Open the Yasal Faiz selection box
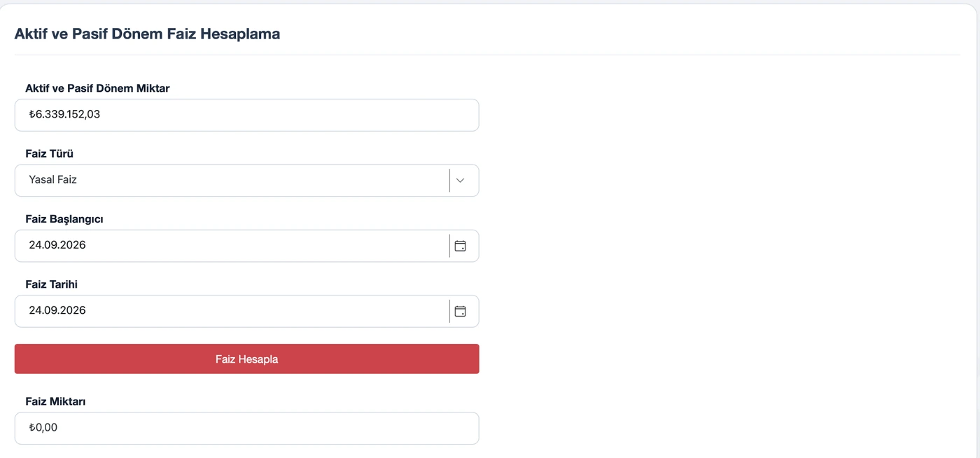Screen dimensions: 980x458 [x=246, y=180]
